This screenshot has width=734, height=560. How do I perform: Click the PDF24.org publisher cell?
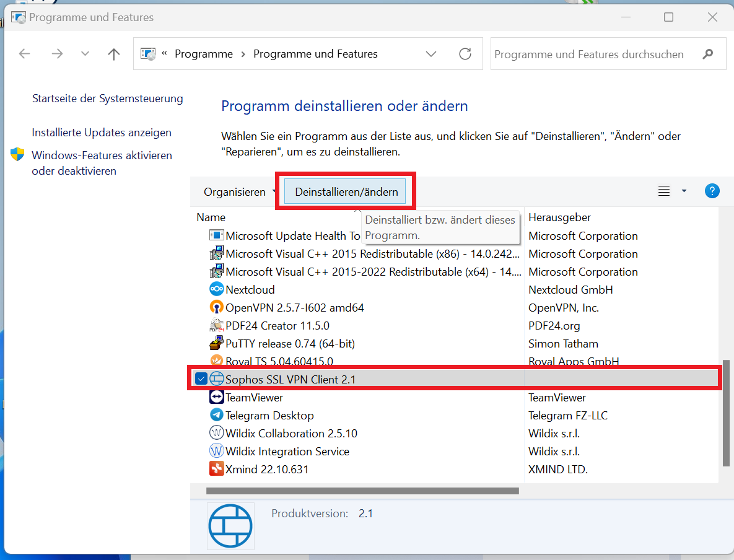554,326
